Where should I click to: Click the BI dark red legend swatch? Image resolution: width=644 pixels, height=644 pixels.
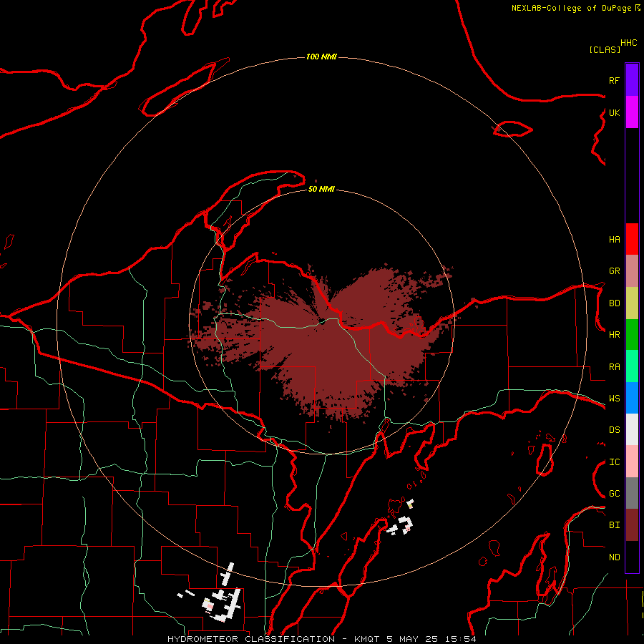click(632, 525)
